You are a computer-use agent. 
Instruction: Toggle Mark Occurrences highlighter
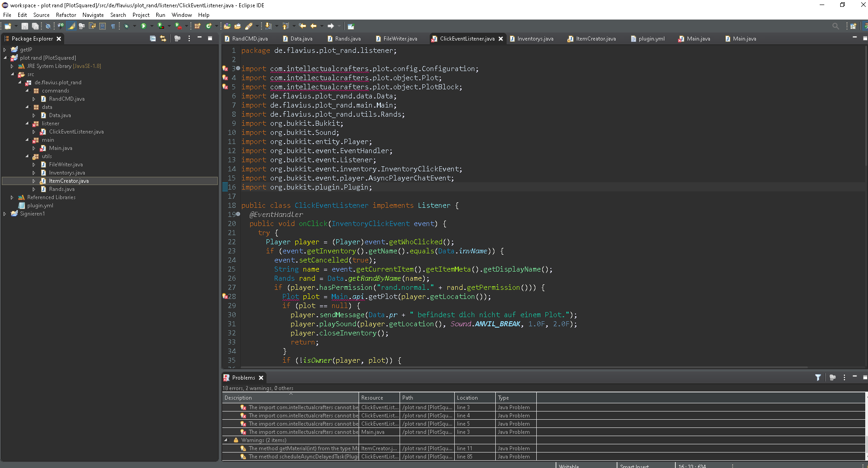tap(71, 26)
